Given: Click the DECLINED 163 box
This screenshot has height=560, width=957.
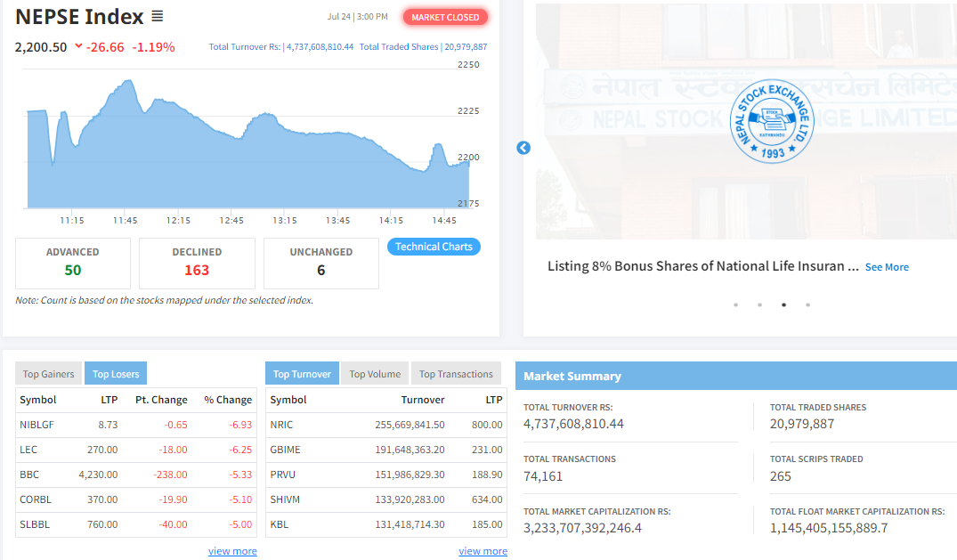Looking at the screenshot, I should point(197,264).
